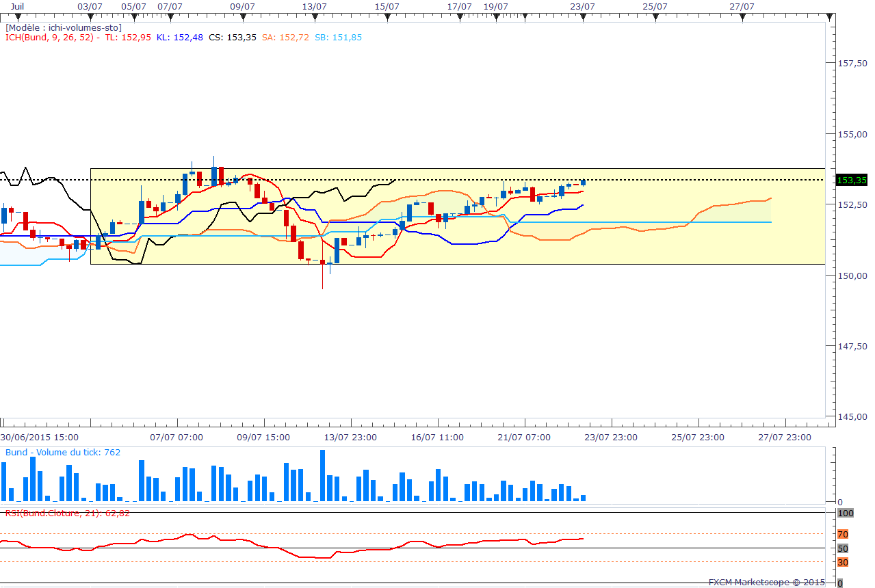The width and height of the screenshot is (875, 588).
Task: Click the RSI 50 level label
Action: tap(843, 548)
